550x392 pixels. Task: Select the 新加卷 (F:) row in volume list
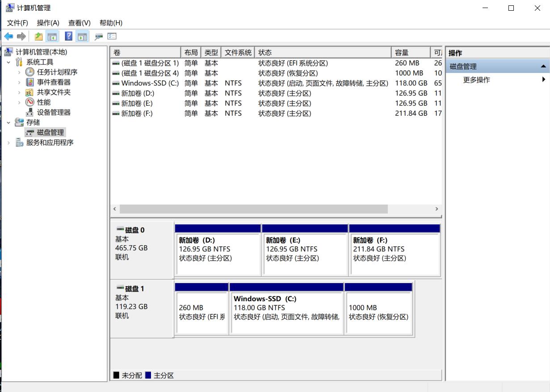point(137,114)
